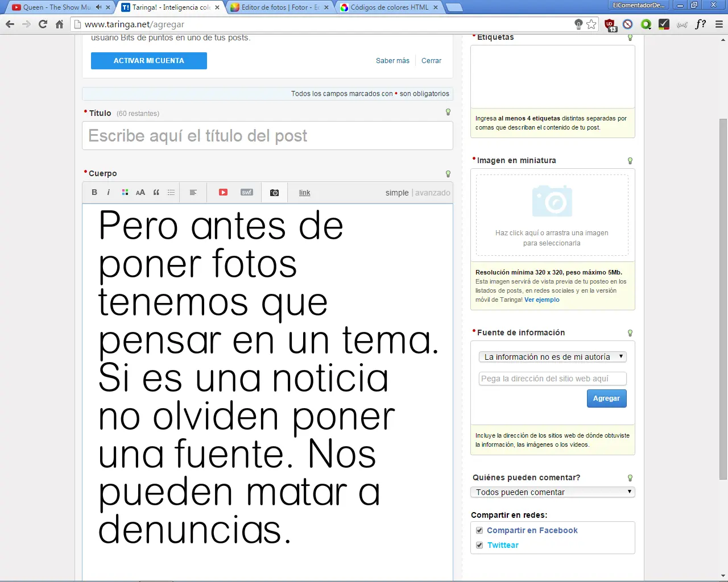Close the Códigos de colores HTML tab
This screenshot has height=582, width=728.
coord(436,7)
